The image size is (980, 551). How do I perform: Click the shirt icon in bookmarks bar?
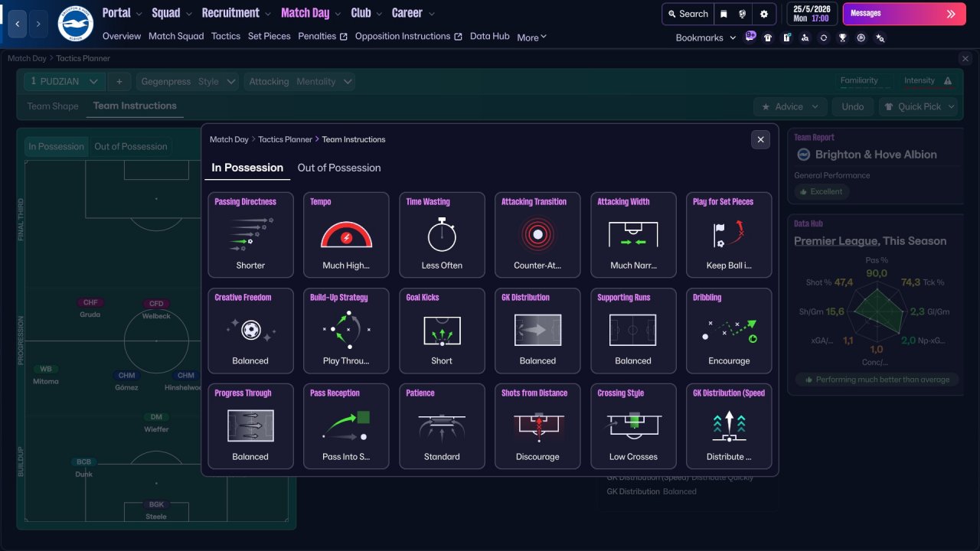[768, 37]
